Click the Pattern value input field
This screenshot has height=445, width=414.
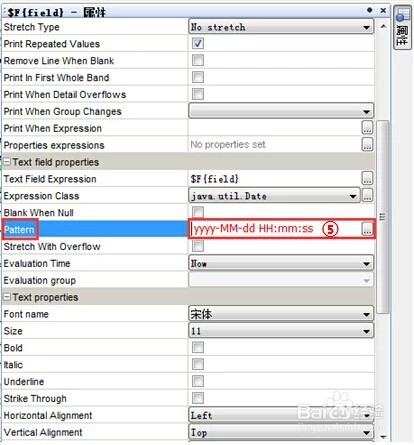[275, 229]
